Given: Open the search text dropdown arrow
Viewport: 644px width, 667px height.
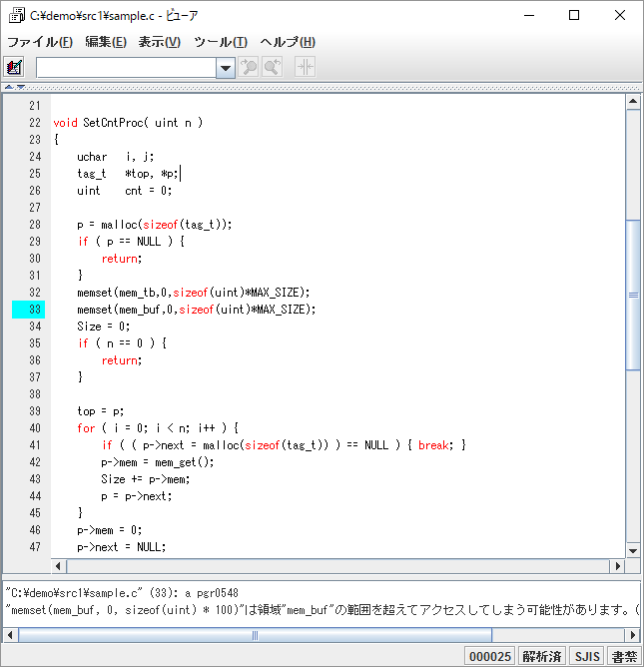Looking at the screenshot, I should pyautogui.click(x=226, y=68).
